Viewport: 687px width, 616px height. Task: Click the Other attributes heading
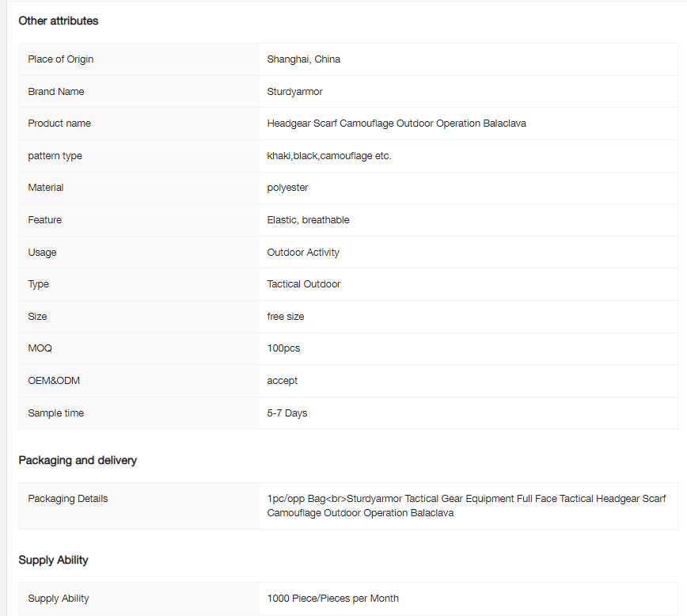point(59,21)
